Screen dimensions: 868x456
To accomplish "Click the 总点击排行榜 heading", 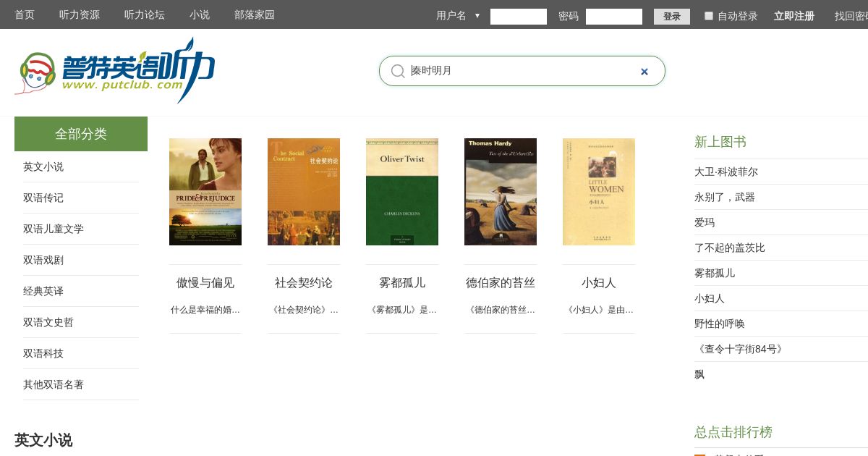I will pos(733,432).
